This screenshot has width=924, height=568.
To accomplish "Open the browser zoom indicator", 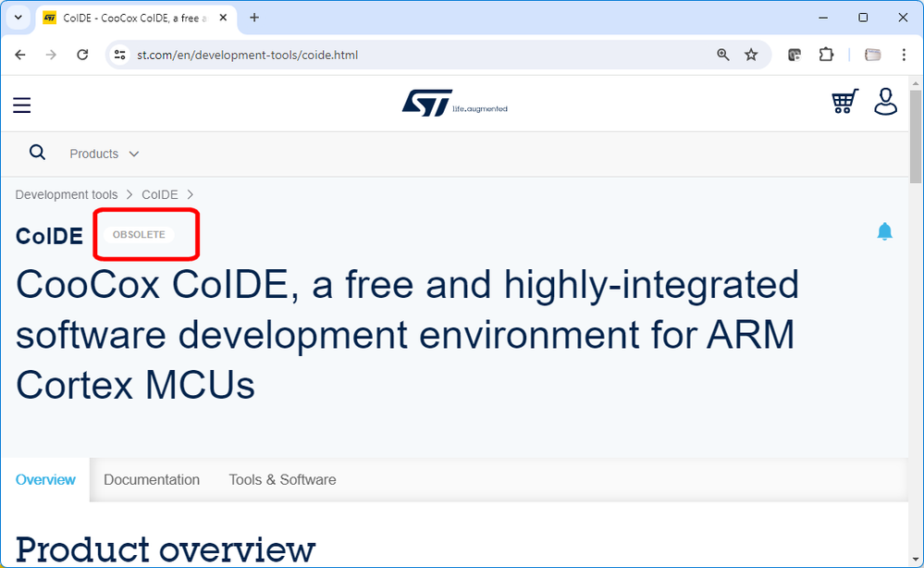I will pos(723,55).
